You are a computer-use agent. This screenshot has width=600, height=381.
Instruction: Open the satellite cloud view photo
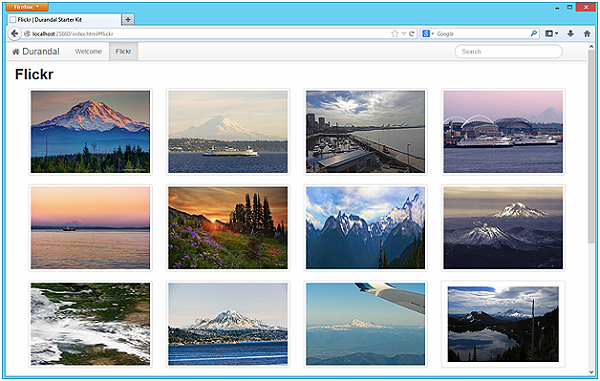[x=90, y=324]
